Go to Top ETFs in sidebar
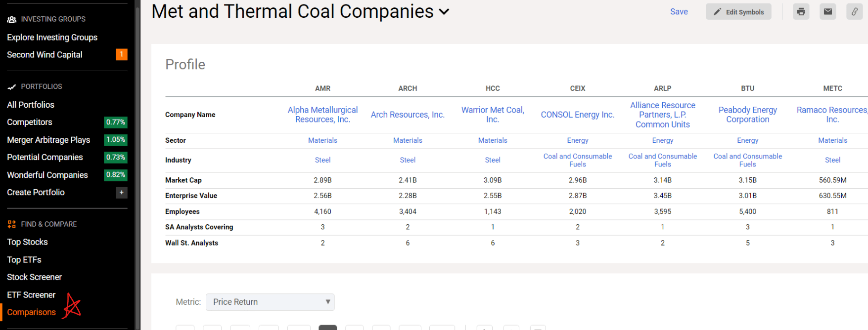Image resolution: width=868 pixels, height=330 pixels. click(x=24, y=260)
